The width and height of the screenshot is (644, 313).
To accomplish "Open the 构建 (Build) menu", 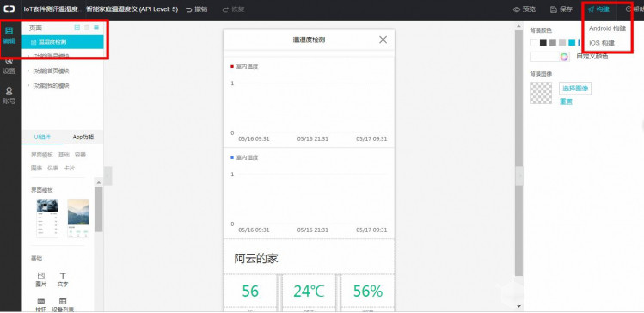I will tap(598, 9).
